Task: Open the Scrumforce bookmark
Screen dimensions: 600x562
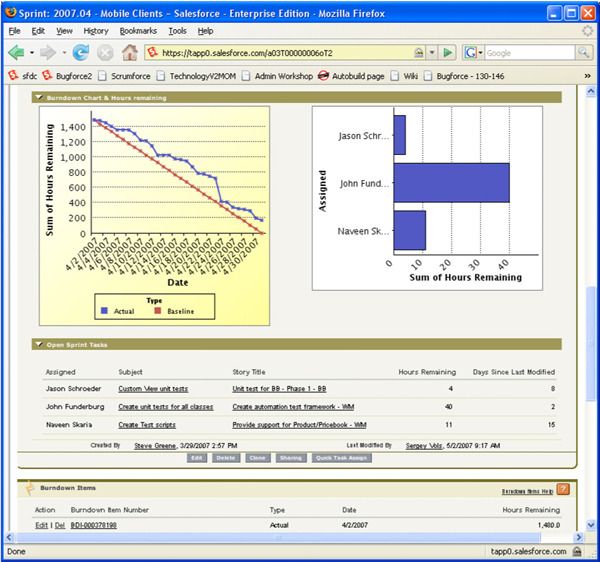Action: (x=124, y=76)
